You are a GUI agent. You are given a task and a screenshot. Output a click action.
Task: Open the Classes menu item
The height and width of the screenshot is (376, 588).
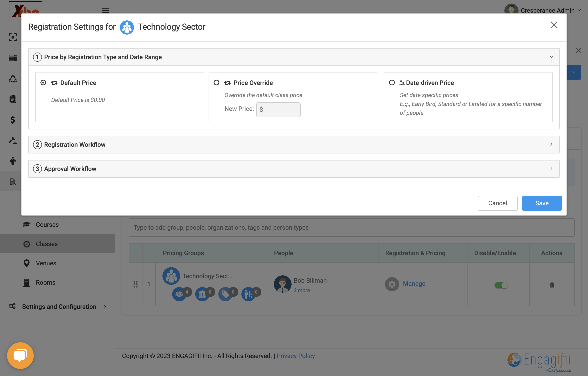point(58,244)
